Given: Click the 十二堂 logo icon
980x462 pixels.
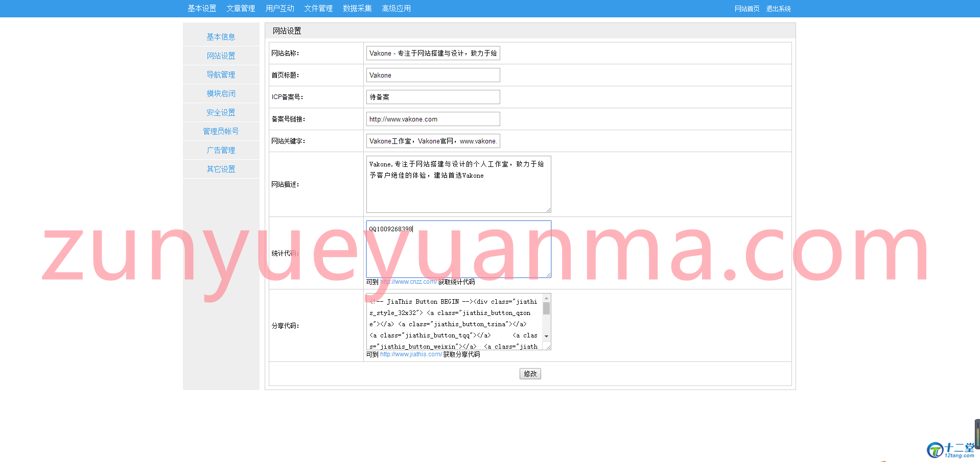Looking at the screenshot, I should (x=935, y=450).
